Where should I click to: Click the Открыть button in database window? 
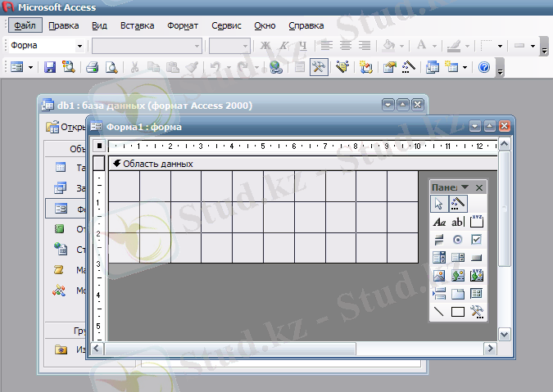pos(67,127)
